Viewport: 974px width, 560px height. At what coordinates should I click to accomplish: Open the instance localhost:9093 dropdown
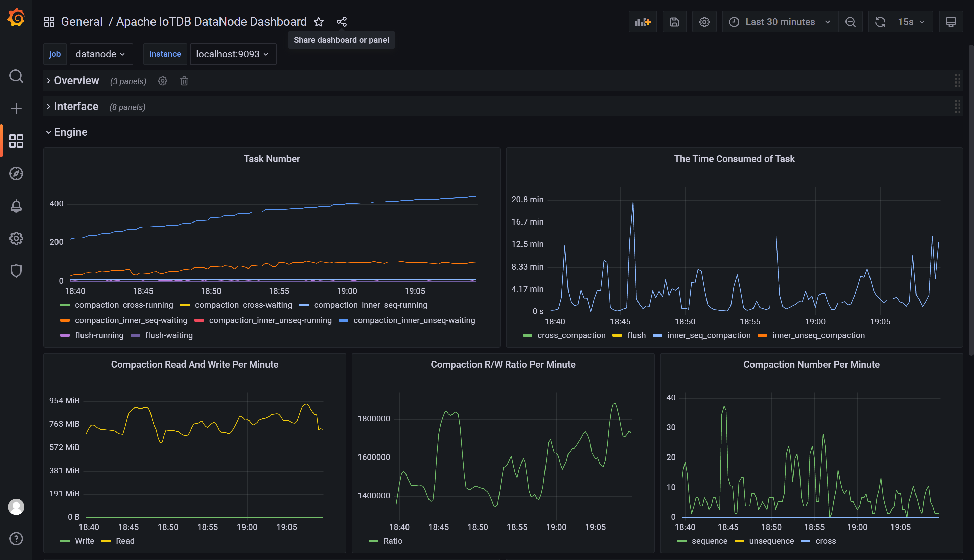tap(233, 54)
